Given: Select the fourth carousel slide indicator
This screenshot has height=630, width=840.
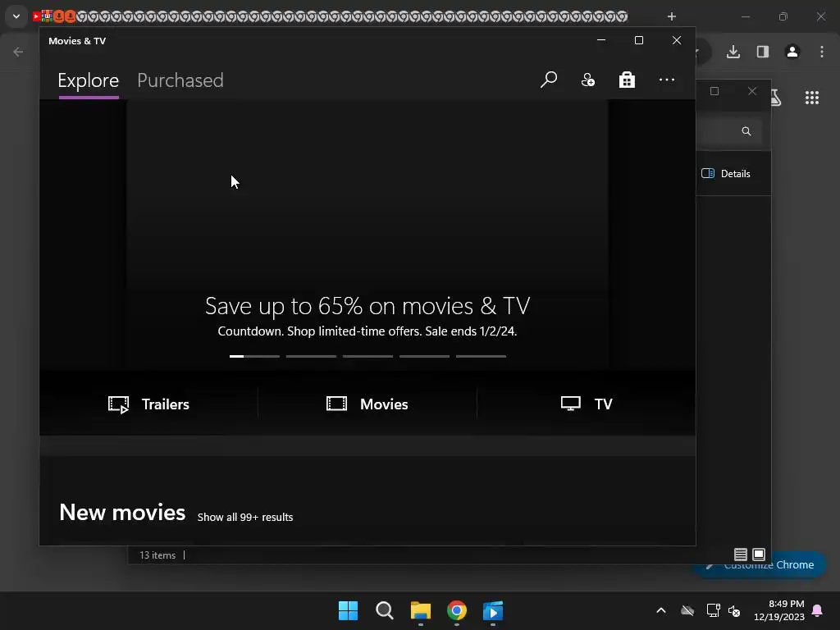Looking at the screenshot, I should [x=424, y=356].
